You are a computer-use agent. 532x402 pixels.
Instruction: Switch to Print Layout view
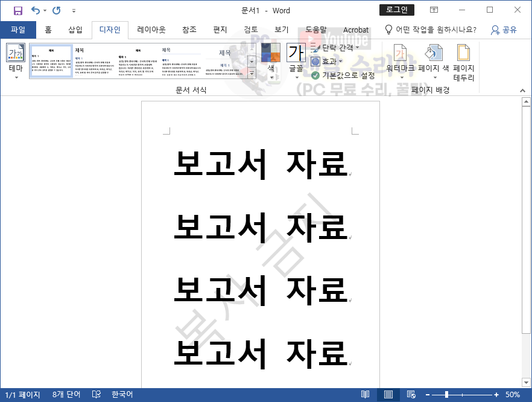point(388,395)
